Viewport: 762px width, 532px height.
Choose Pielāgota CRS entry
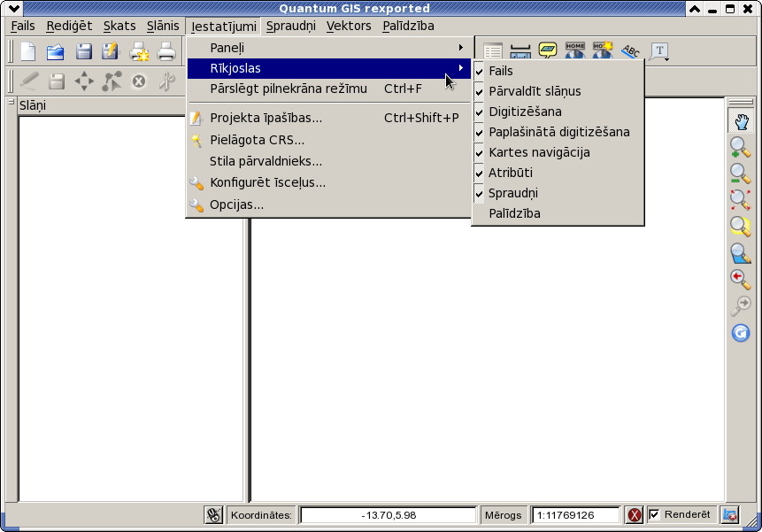pos(329,141)
